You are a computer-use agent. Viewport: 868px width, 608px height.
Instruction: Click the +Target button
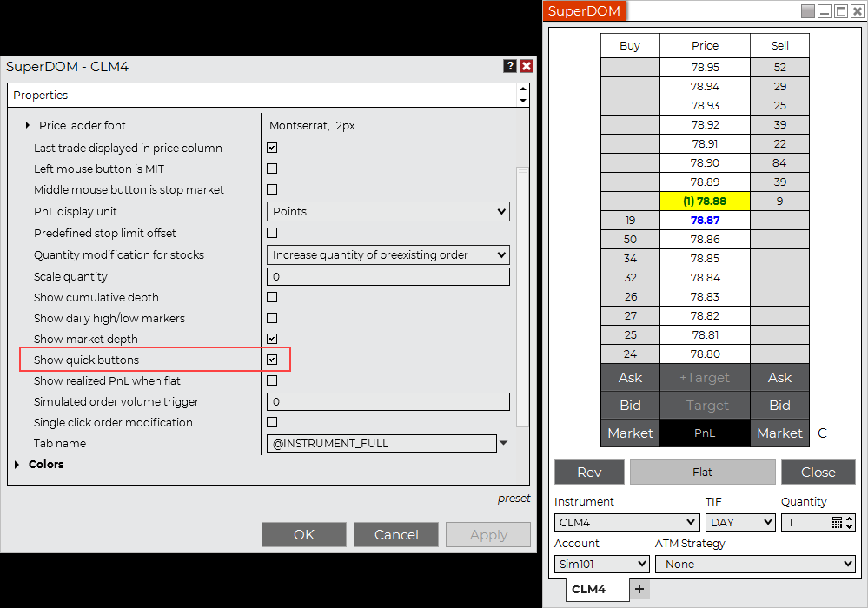pyautogui.click(x=705, y=377)
